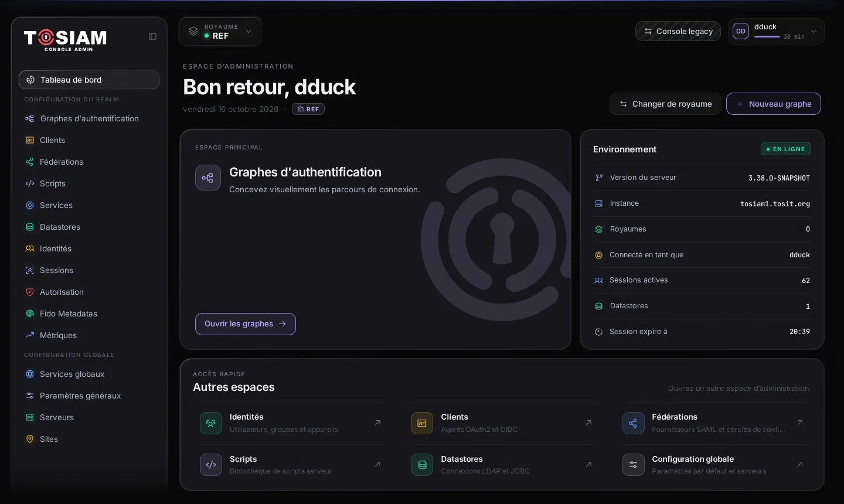Click the Clients icon in sidebar
Viewport: 844px width, 504px height.
point(30,140)
